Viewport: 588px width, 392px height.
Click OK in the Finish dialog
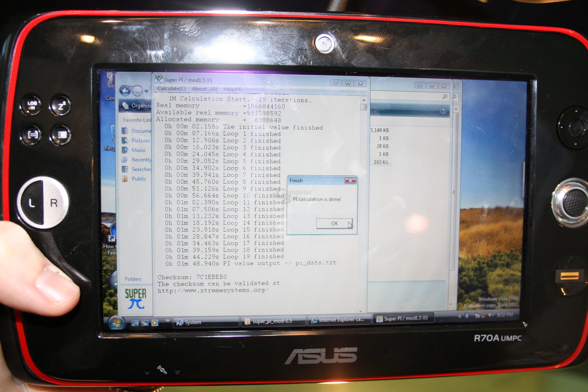[334, 223]
